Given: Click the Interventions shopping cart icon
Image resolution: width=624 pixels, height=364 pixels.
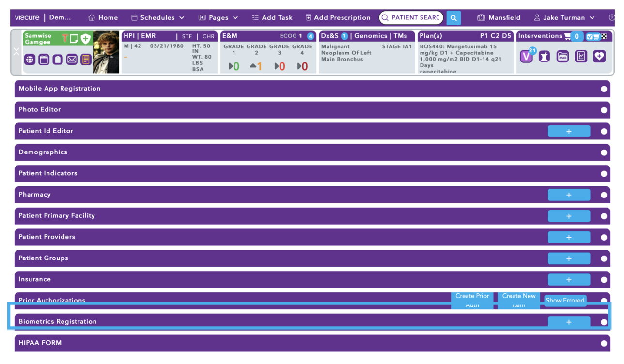Looking at the screenshot, I should (568, 36).
